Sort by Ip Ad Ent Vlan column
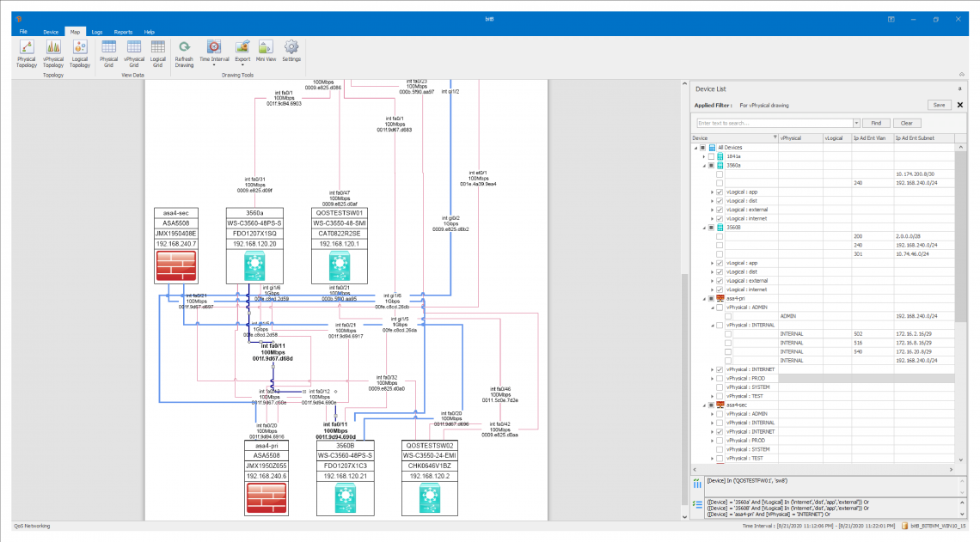 point(873,138)
